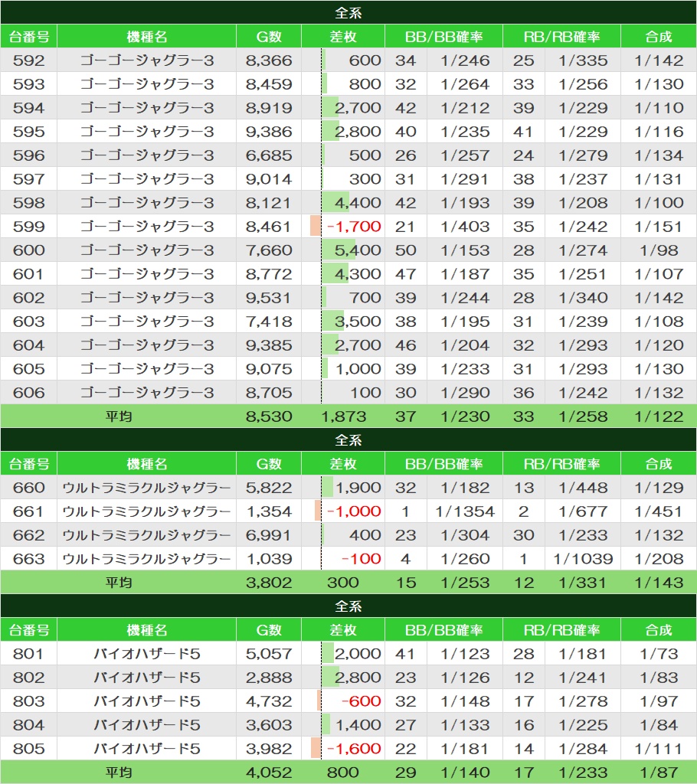697x784 pixels.
Task: Click difference value 1,400 for machine 804
Action: pyautogui.click(x=358, y=725)
